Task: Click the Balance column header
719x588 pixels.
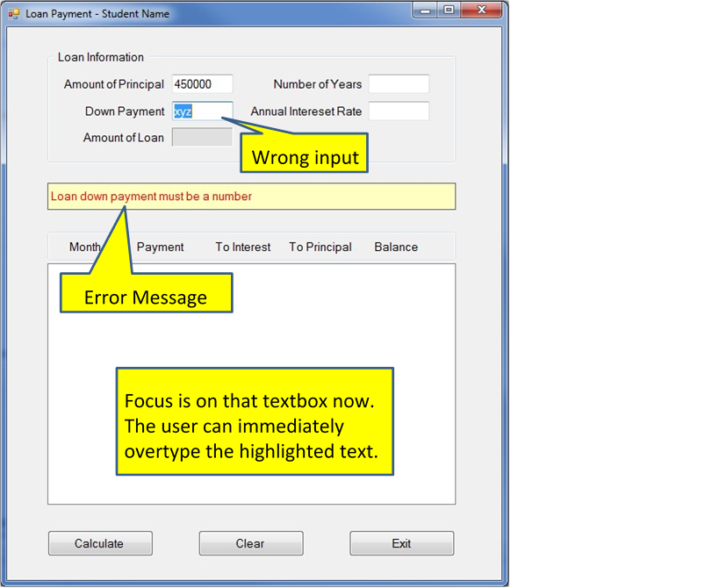Action: [396, 247]
